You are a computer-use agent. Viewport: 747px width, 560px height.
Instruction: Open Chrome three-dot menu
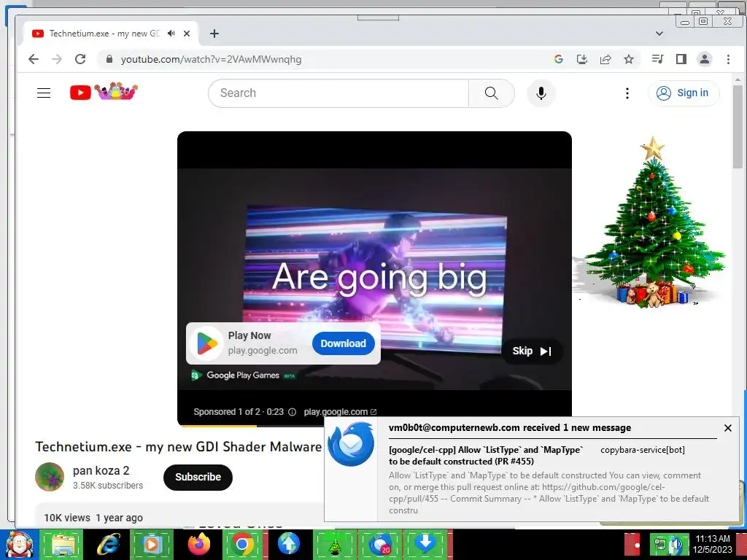728,59
